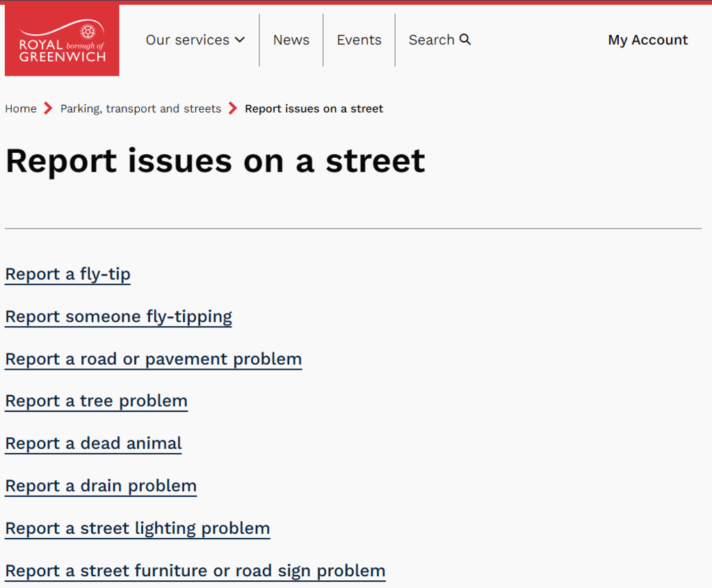This screenshot has height=588, width=712.
Task: Click the main page heading text
Action: click(x=215, y=161)
